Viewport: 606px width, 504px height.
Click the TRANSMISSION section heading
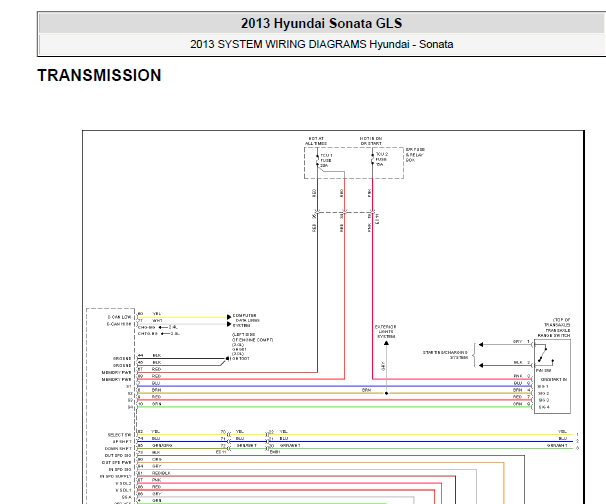99,75
